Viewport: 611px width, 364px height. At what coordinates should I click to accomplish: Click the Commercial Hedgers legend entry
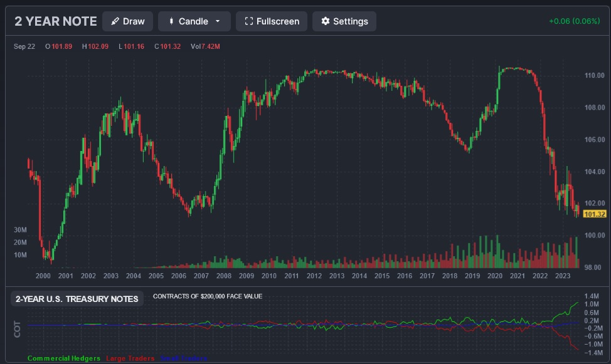coord(64,358)
